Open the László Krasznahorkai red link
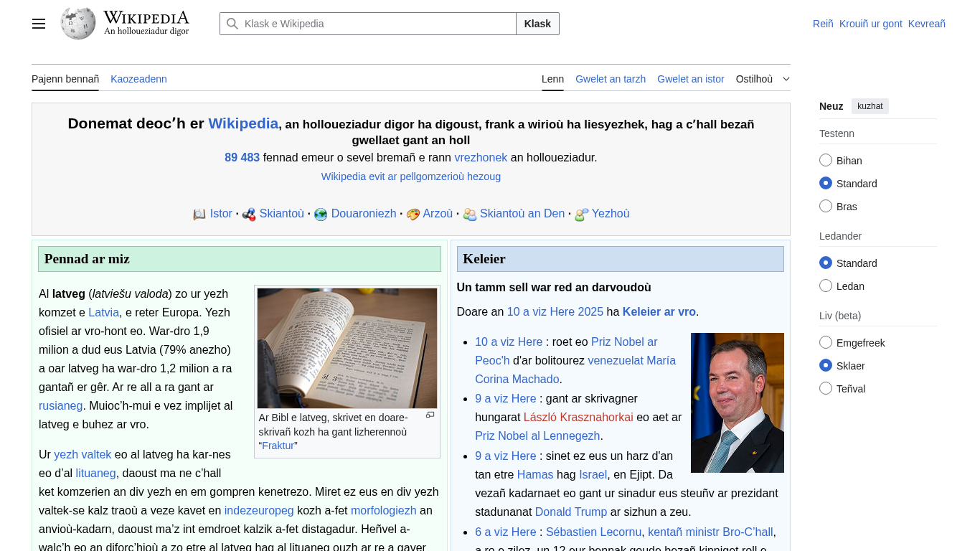Image resolution: width=980 pixels, height=551 pixels. coord(578,417)
